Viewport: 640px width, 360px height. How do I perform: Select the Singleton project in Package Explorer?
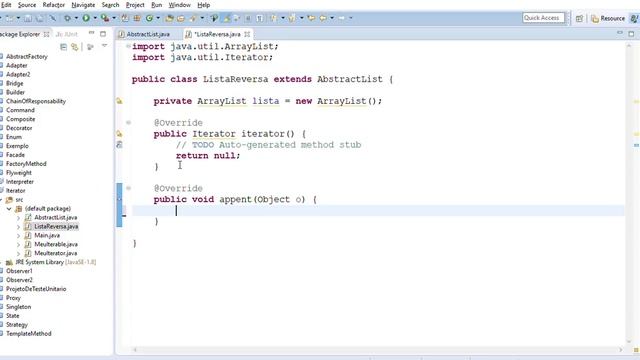click(x=18, y=307)
